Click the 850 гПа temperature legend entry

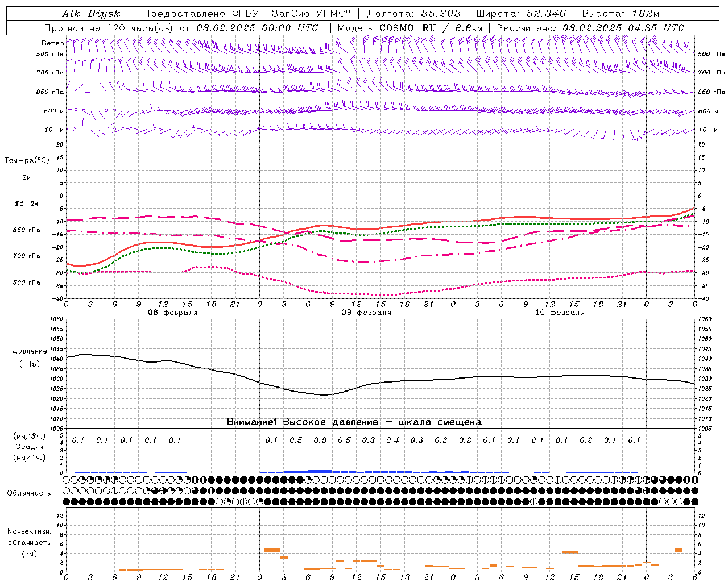click(27, 230)
